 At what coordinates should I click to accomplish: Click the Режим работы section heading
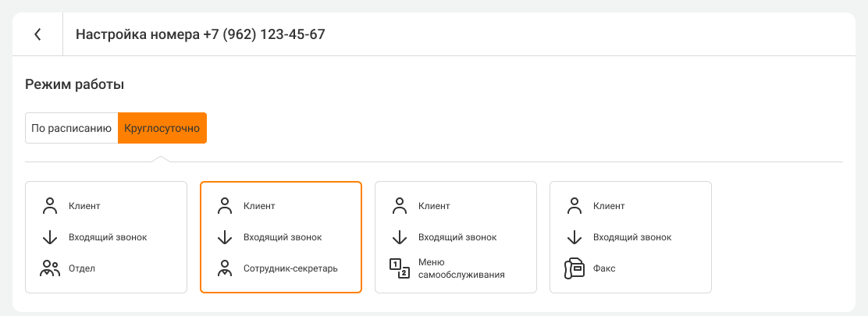tap(75, 84)
